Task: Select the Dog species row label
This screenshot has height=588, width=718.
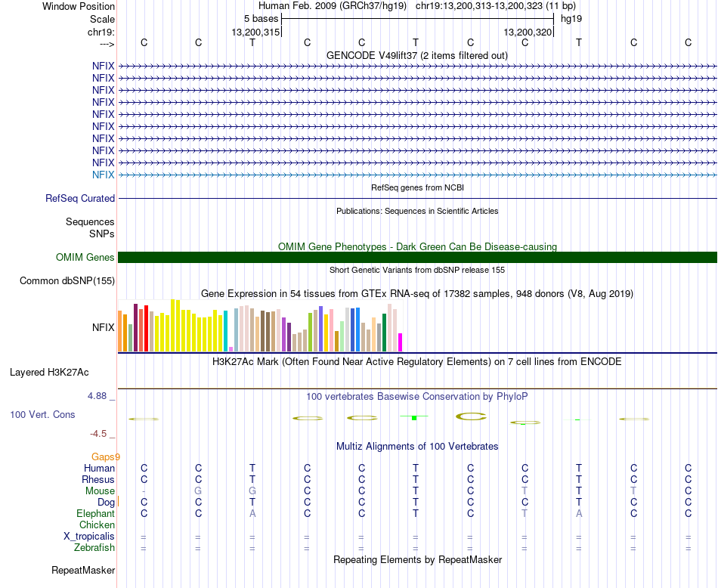Action: point(107,503)
